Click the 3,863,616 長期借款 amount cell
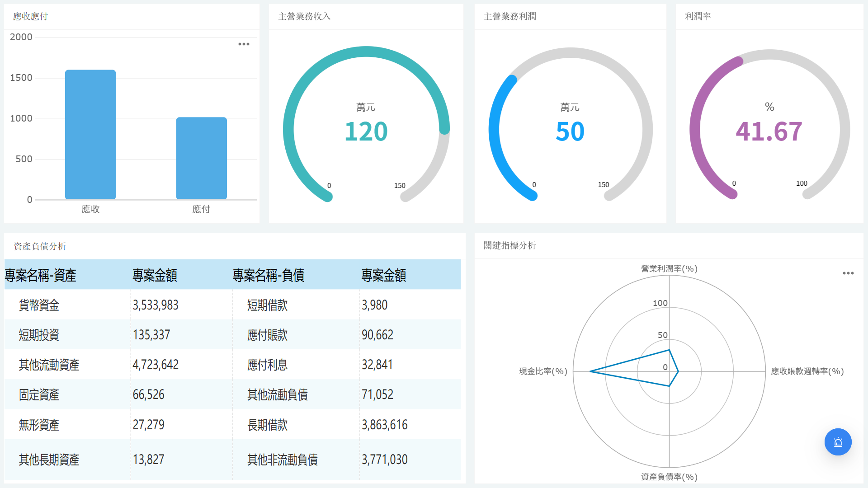 (384, 425)
